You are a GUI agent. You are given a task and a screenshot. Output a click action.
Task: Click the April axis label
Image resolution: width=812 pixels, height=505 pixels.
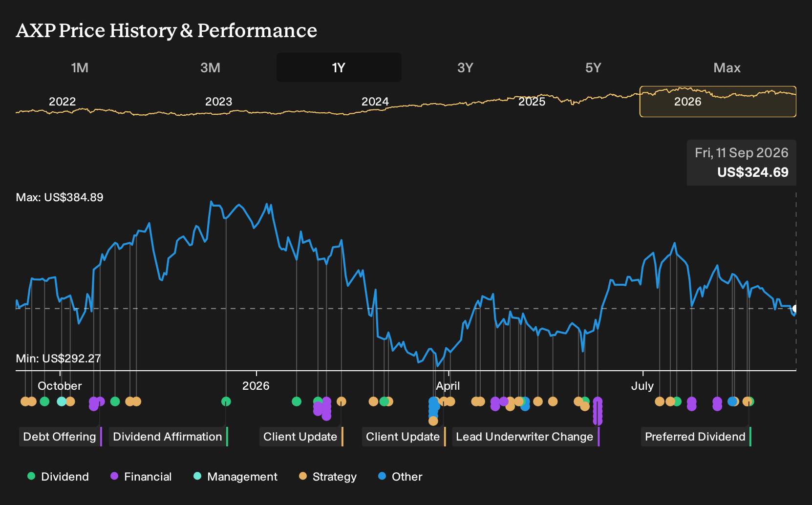tap(448, 386)
